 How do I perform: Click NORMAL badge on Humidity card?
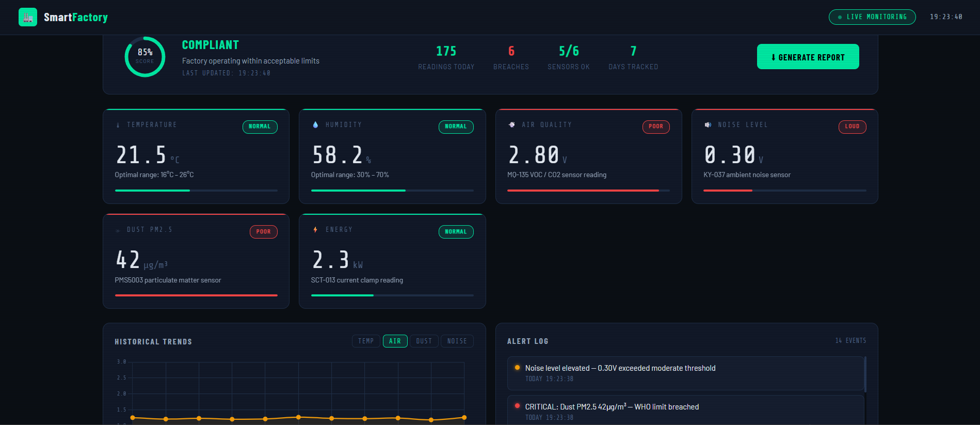(456, 127)
